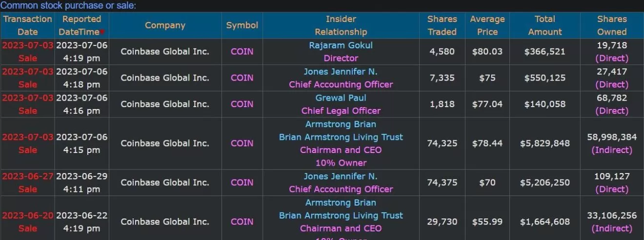Select the Symbol column header

click(242, 25)
